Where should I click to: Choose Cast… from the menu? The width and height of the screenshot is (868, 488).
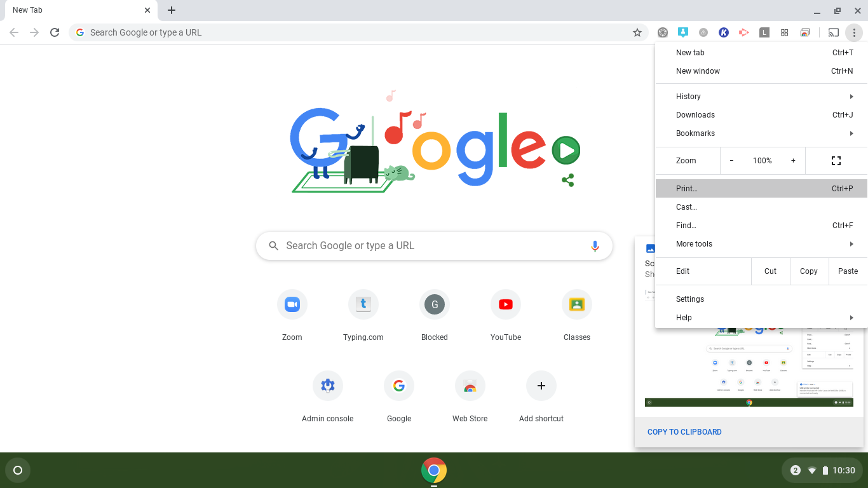pos(761,207)
